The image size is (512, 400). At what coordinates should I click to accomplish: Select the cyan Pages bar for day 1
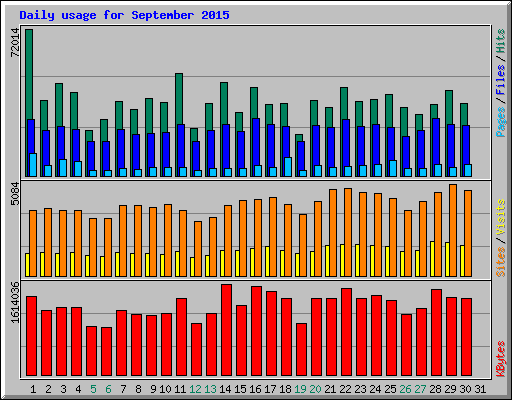click(33, 165)
